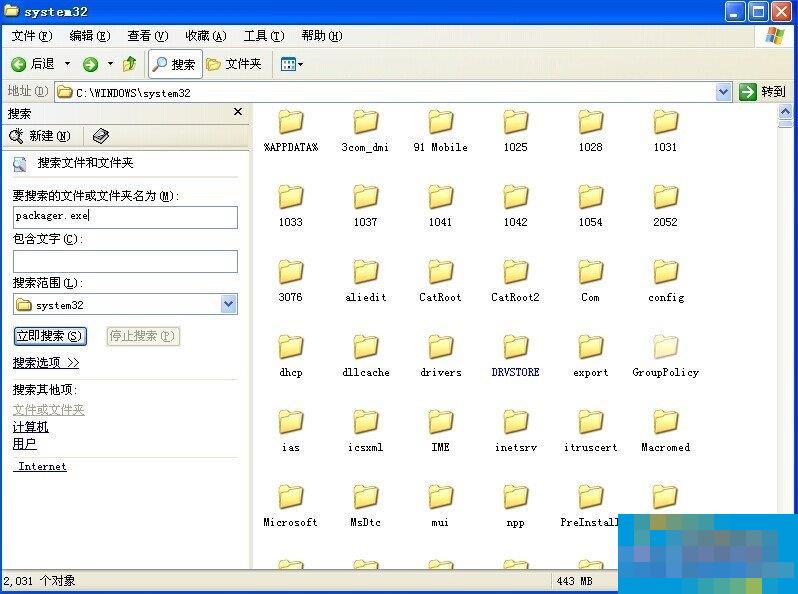This screenshot has width=798, height=594.
Task: Start a new search with 新建
Action: tap(40, 136)
